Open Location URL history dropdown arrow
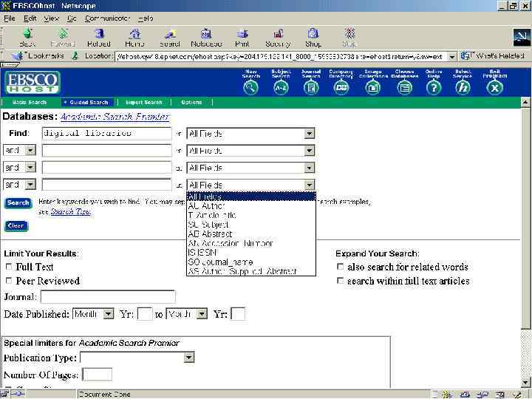The height and width of the screenshot is (399, 532). point(452,57)
